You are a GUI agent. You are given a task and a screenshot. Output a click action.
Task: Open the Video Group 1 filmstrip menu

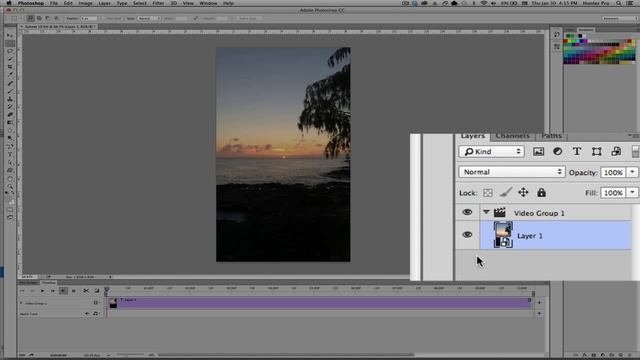pyautogui.click(x=96, y=303)
